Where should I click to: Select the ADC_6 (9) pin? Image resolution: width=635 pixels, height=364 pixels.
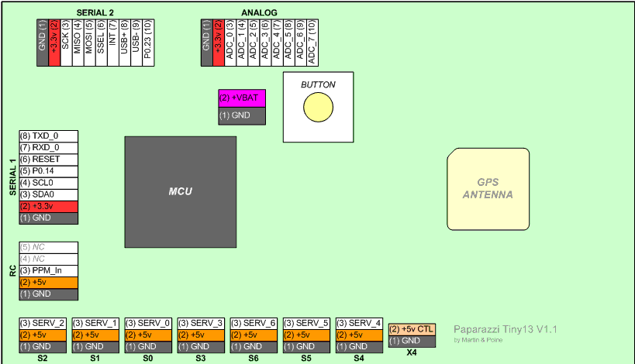point(301,43)
